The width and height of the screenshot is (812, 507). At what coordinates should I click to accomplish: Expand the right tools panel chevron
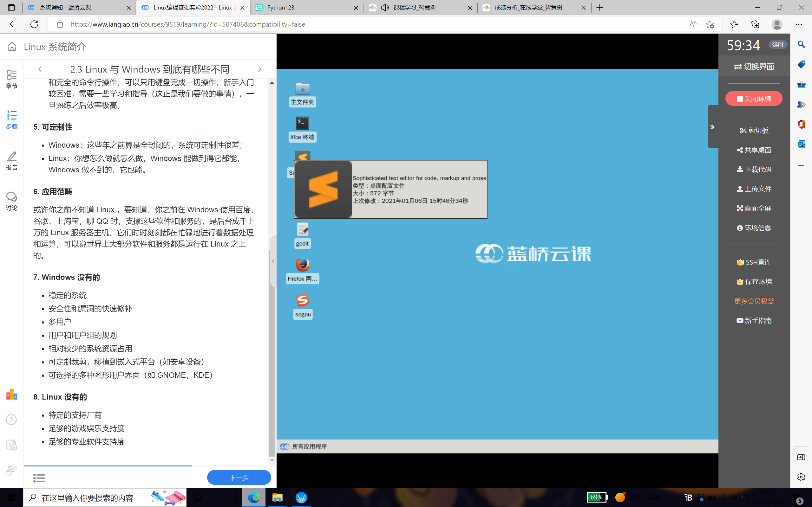coord(713,127)
